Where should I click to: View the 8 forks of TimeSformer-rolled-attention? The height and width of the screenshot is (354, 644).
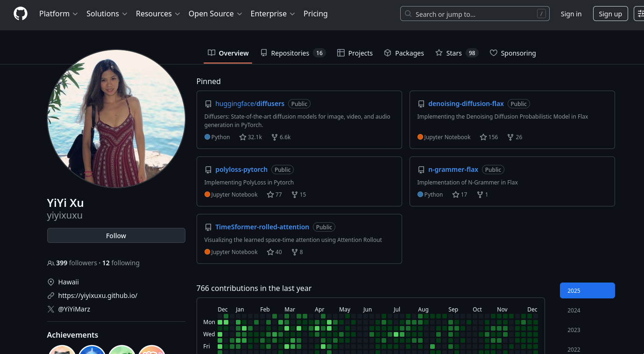[x=297, y=252]
